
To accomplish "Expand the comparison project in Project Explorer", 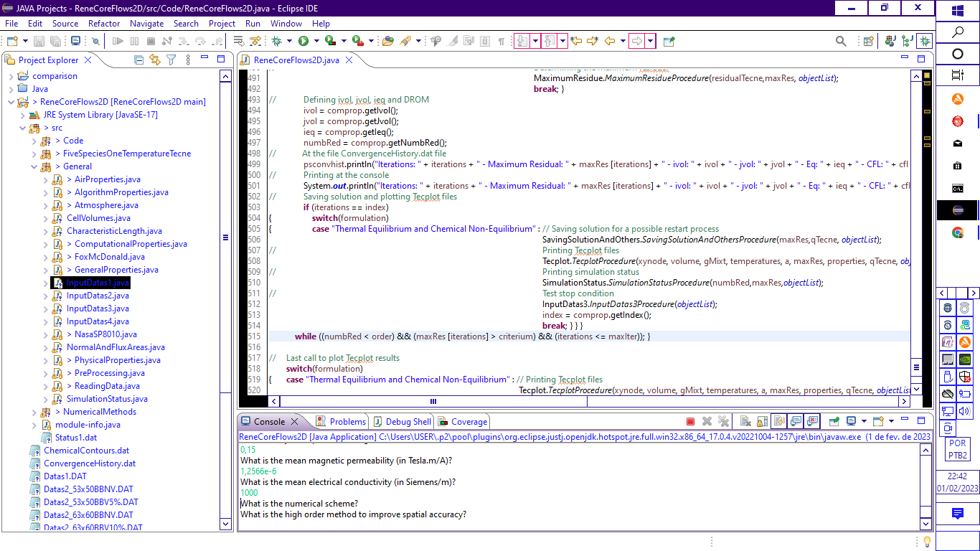I will (10, 76).
